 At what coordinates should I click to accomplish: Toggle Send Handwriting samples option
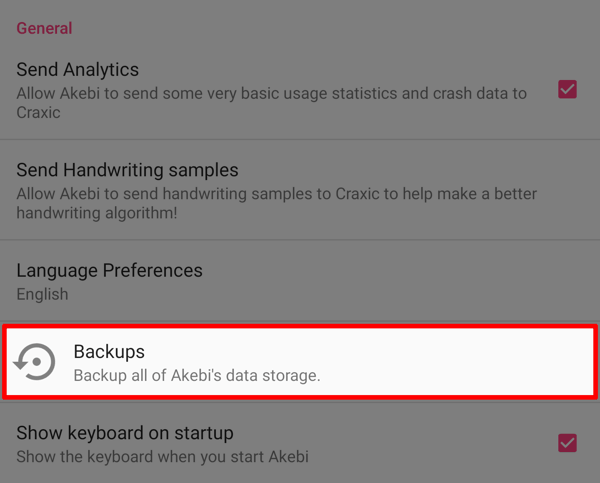click(x=300, y=190)
